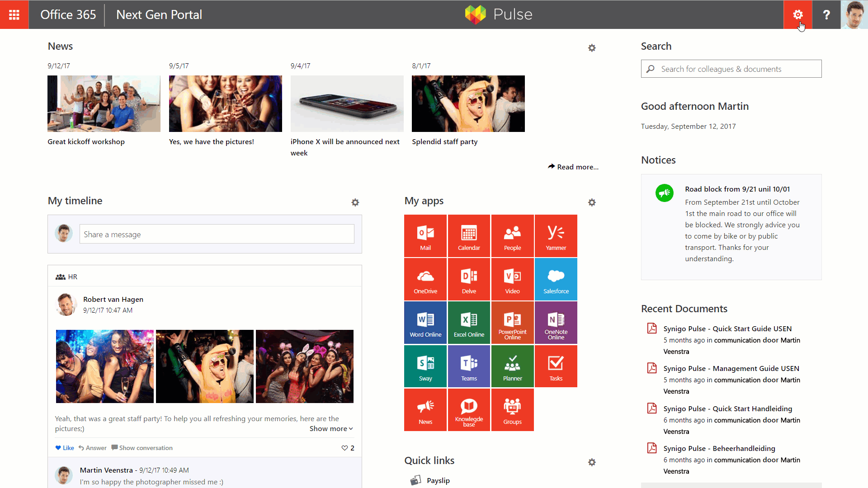868x488 pixels.
Task: Launch the Sway app tile
Action: [425, 366]
